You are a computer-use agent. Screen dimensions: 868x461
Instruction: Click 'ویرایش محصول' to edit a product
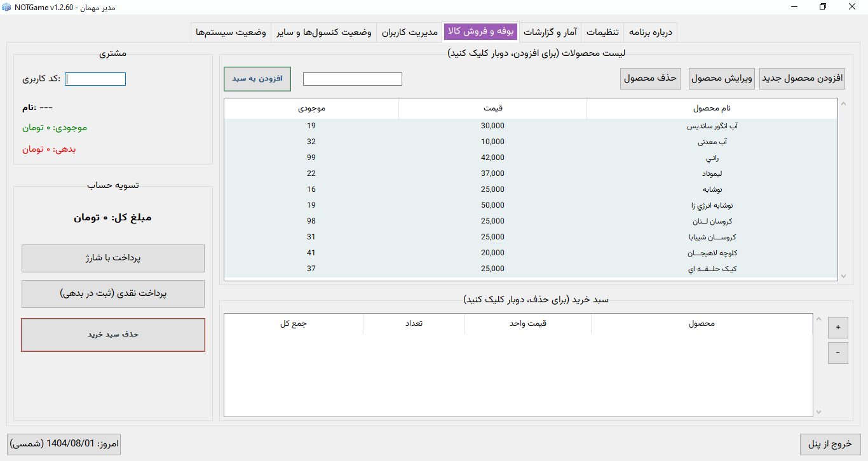click(721, 78)
